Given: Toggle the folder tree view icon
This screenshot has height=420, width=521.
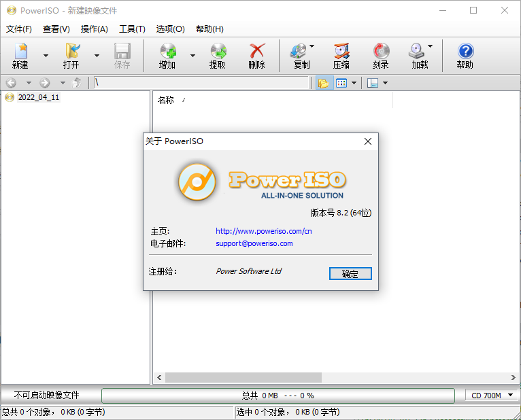Looking at the screenshot, I should (324, 83).
